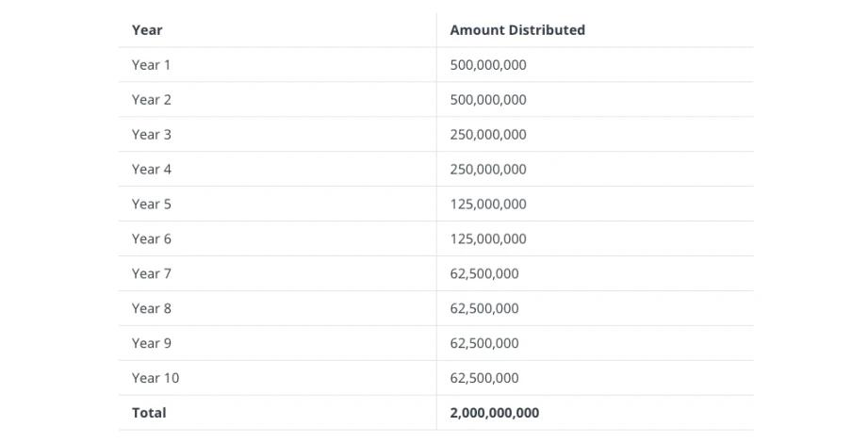
Task: Click the Year 1 amount 500,000,000
Action: (488, 65)
